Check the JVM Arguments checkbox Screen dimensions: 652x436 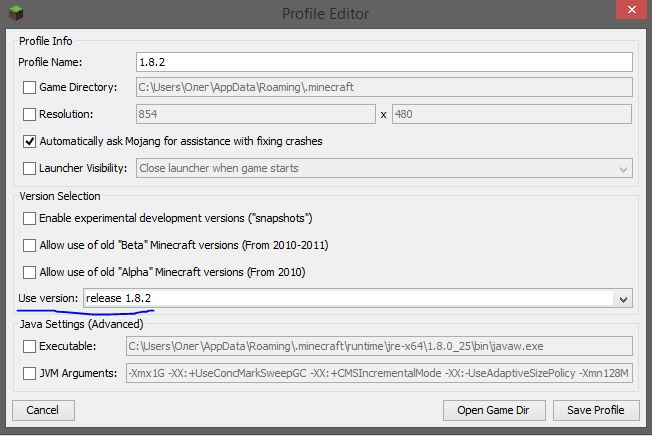pos(30,373)
